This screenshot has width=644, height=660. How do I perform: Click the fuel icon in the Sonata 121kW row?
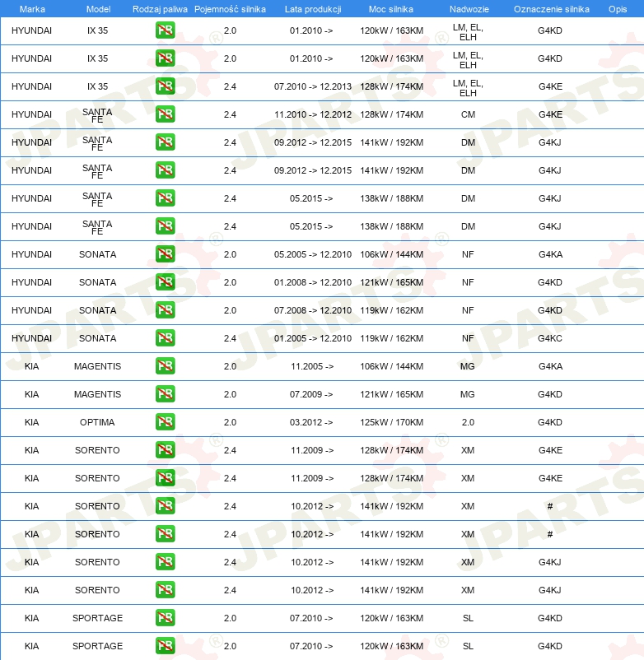(x=165, y=282)
